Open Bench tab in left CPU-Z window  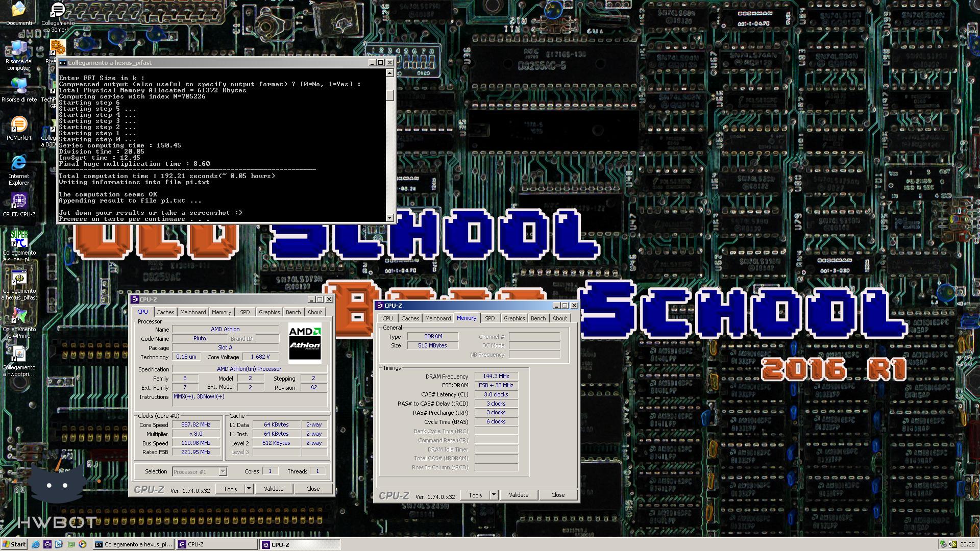pyautogui.click(x=293, y=312)
